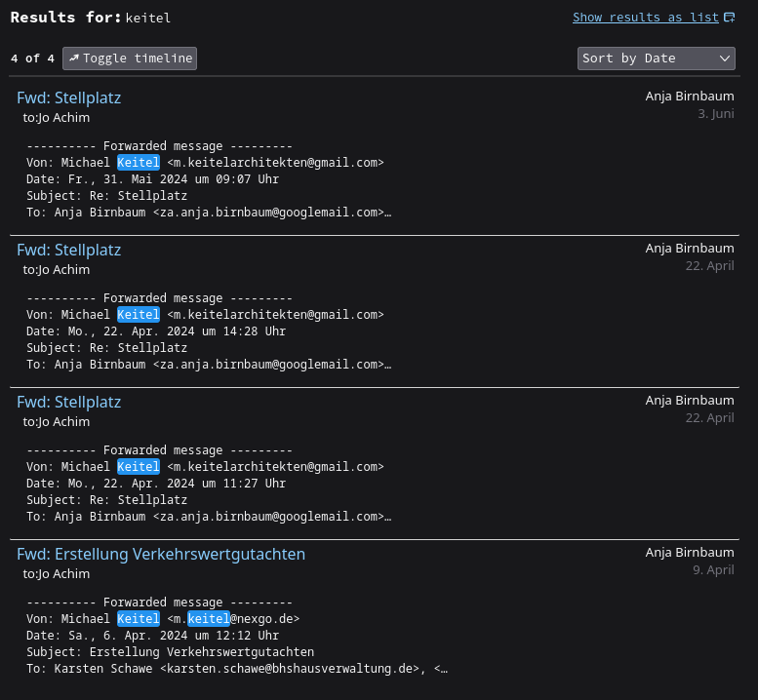This screenshot has height=700, width=758.
Task: Click the chart arrow icon on Toggle timeline
Action: 74,58
